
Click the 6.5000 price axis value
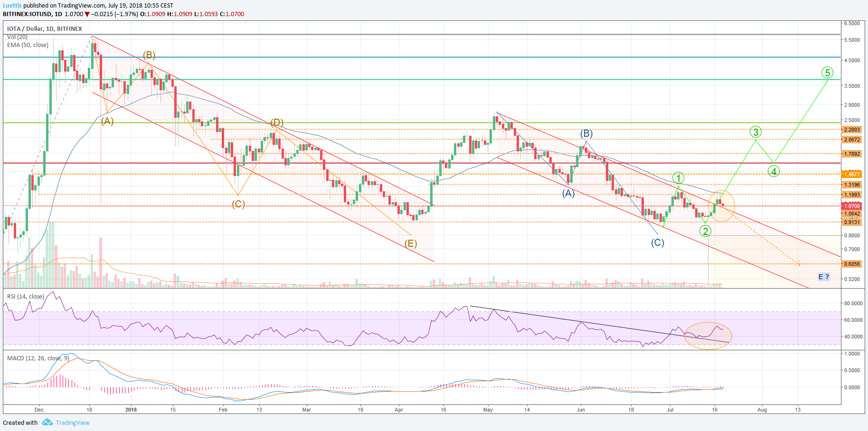tap(852, 23)
